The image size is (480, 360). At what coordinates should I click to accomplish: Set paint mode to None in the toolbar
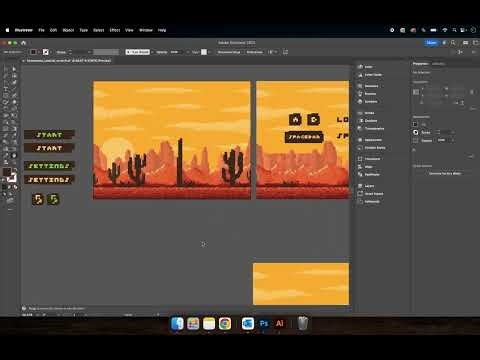tap(15, 187)
